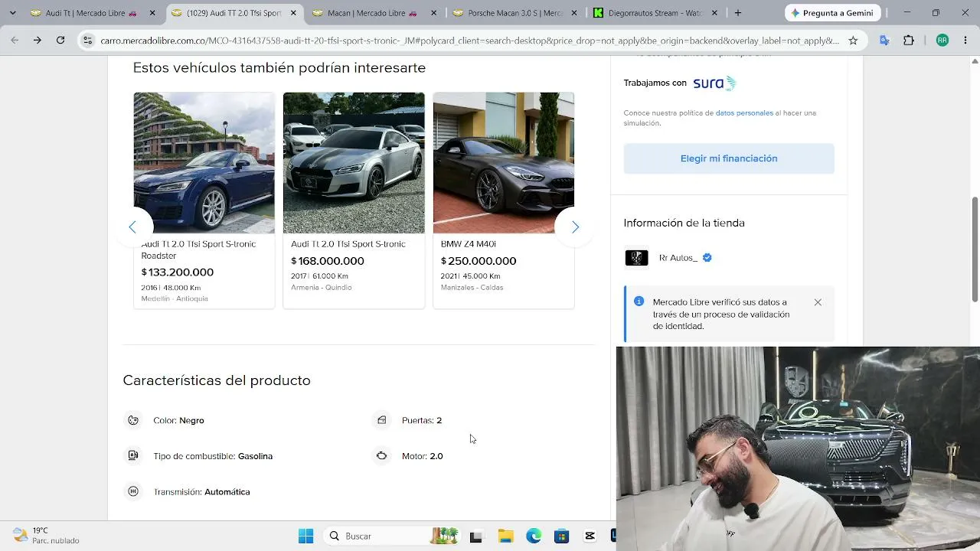
Task: Open the $168.000.000 Audi Tt listing title
Action: coord(348,244)
